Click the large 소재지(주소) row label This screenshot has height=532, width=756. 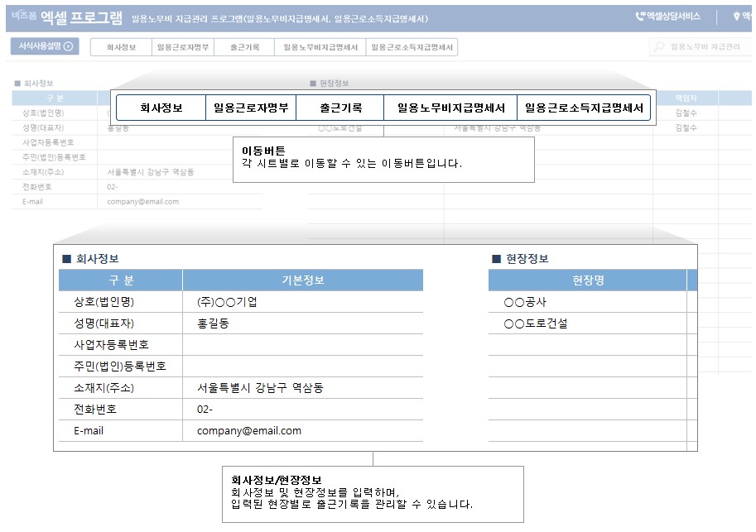[x=104, y=388]
